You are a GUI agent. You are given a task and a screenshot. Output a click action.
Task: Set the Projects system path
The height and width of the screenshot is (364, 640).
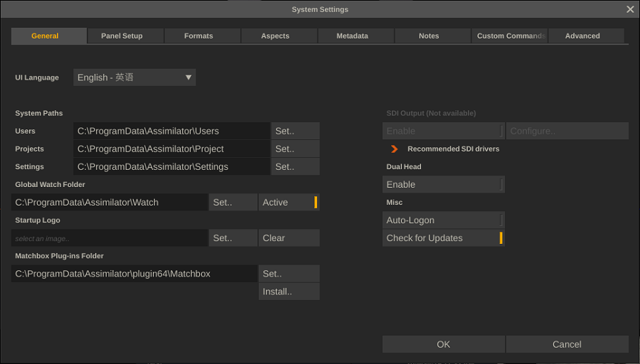pos(296,149)
